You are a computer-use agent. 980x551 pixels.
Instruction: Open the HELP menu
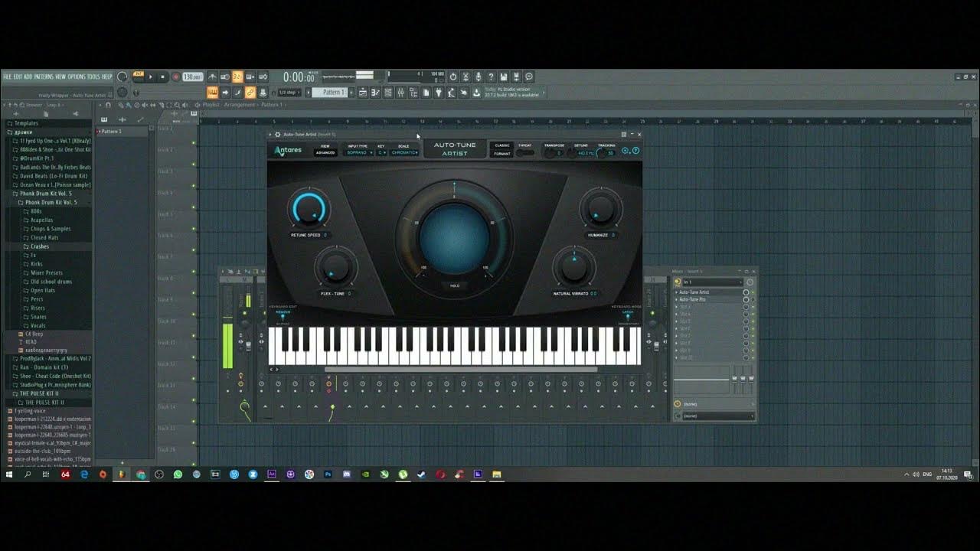(107, 77)
